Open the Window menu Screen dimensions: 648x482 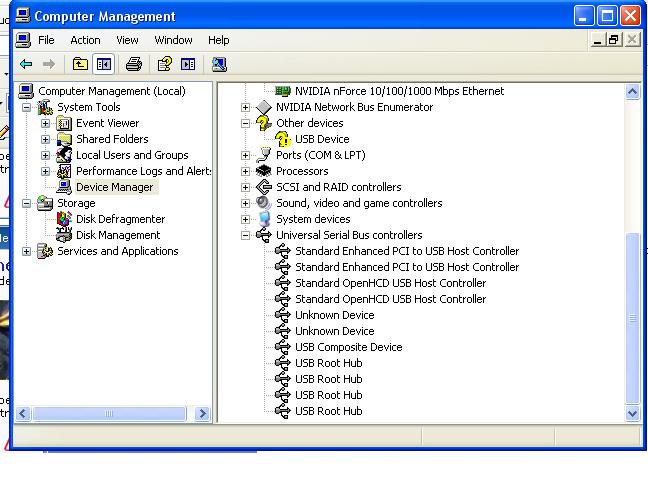click(173, 40)
